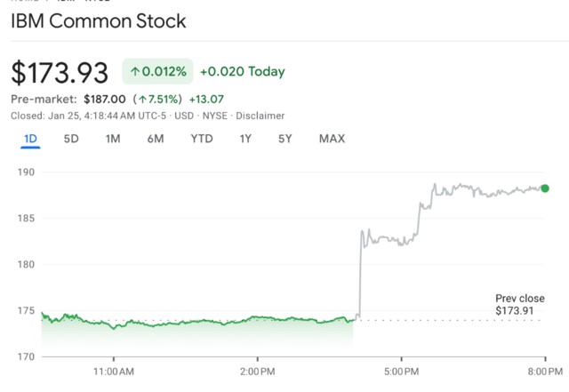Click the 5:00 PM time axis label
Image resolution: width=569 pixels, height=392 pixels.
[x=401, y=370]
